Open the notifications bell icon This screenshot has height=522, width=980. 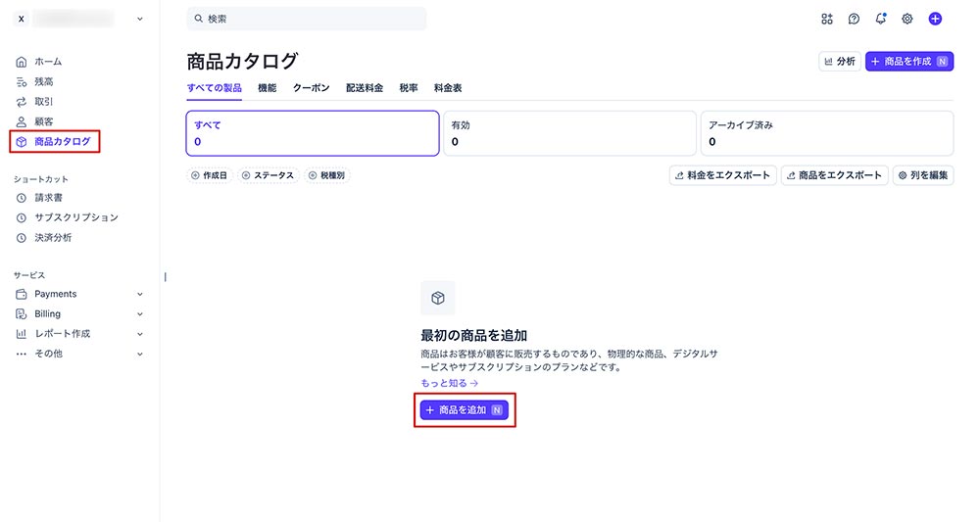(880, 19)
